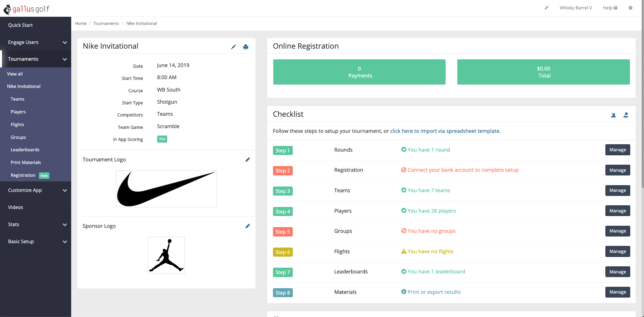Click the Jumpman sponsor logo
The image size is (644, 317).
(x=166, y=255)
